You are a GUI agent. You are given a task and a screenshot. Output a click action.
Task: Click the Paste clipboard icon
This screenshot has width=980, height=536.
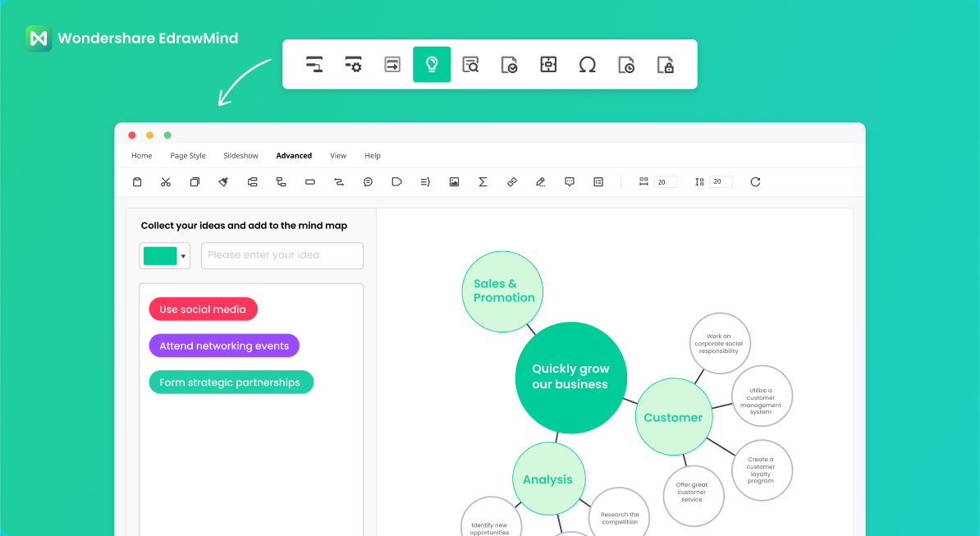(x=137, y=181)
